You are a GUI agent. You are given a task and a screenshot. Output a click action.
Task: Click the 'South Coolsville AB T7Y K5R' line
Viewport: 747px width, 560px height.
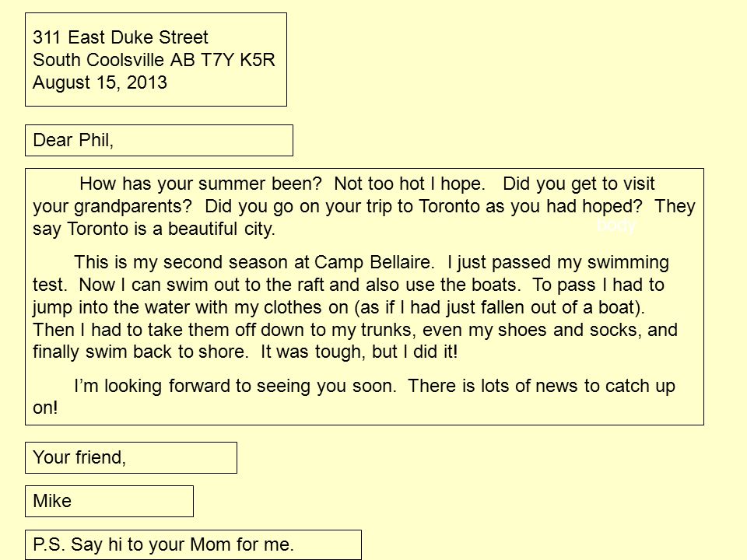pyautogui.click(x=154, y=60)
